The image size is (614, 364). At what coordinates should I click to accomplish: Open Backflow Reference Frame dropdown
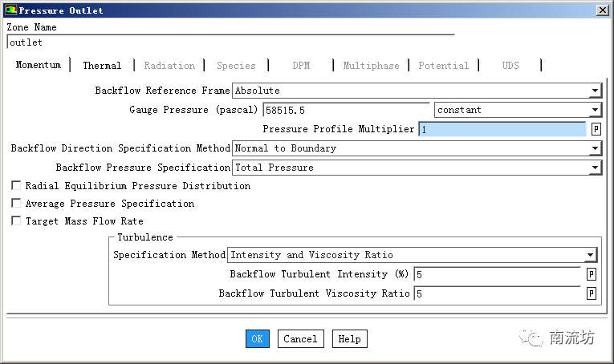point(594,91)
